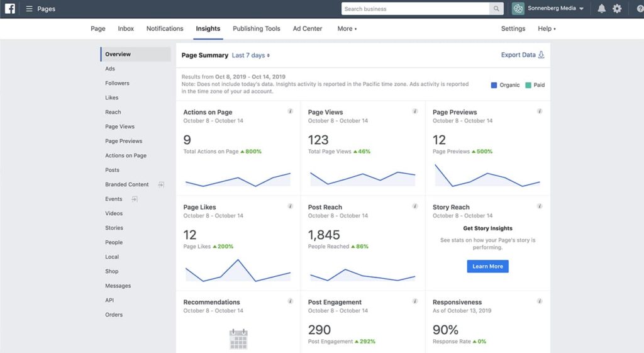Open the Sonnenberg Media account dropdown arrow

point(581,9)
